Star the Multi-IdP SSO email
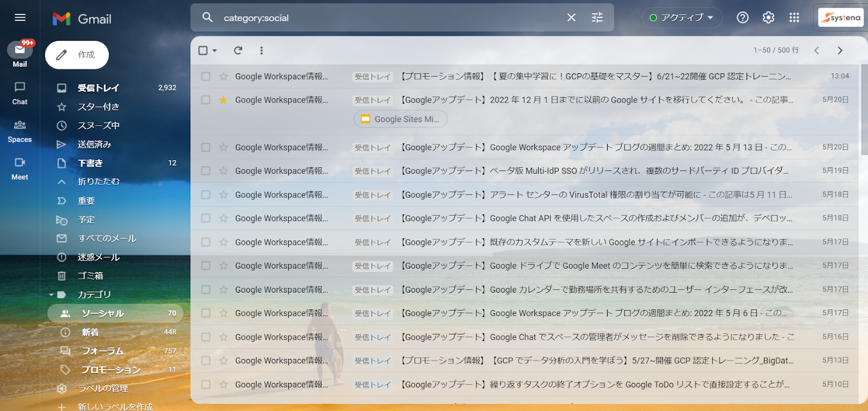 223,171
